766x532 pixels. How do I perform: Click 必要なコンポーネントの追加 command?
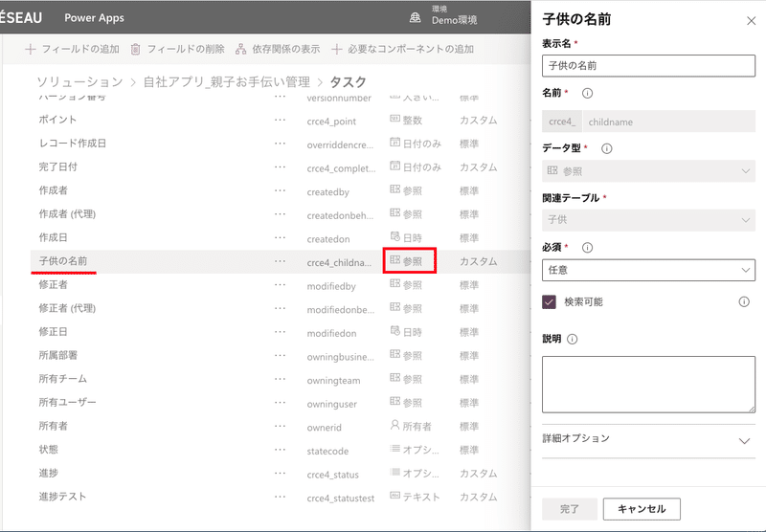pos(402,50)
